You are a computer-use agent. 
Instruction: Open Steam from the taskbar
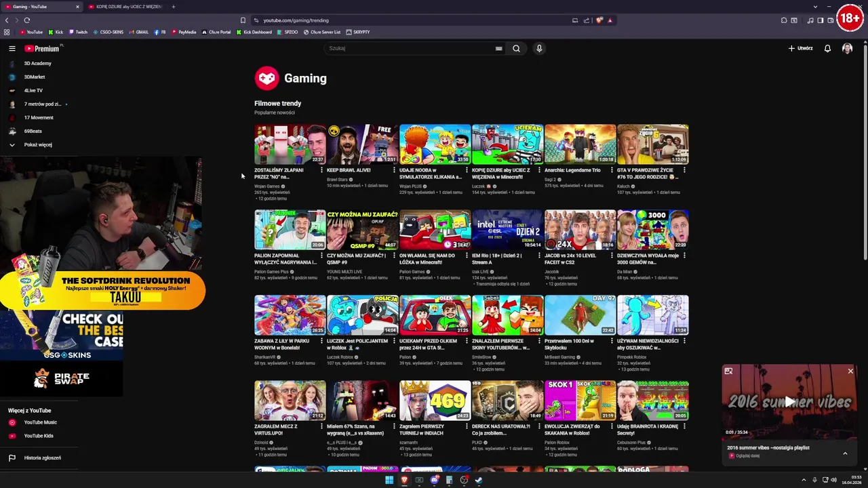click(x=479, y=480)
